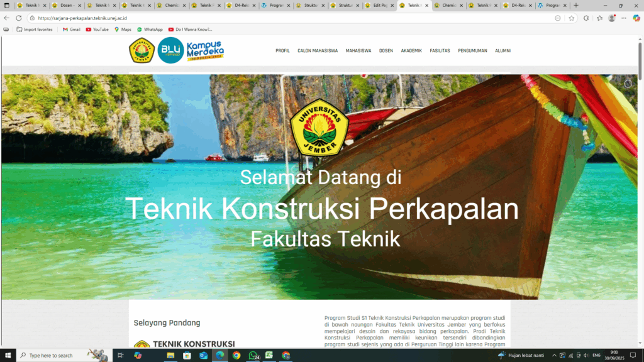
Task: Expand the FASILITAS menu
Action: [x=440, y=51]
